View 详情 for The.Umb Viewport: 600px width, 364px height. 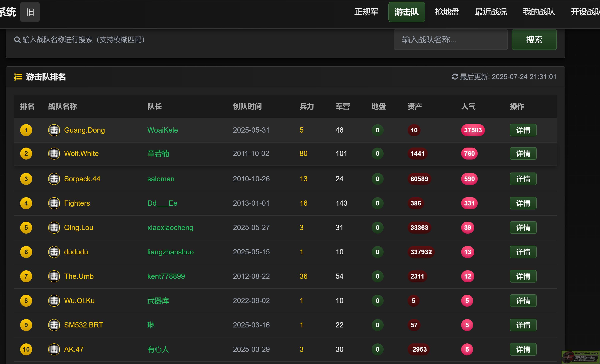[x=523, y=276]
